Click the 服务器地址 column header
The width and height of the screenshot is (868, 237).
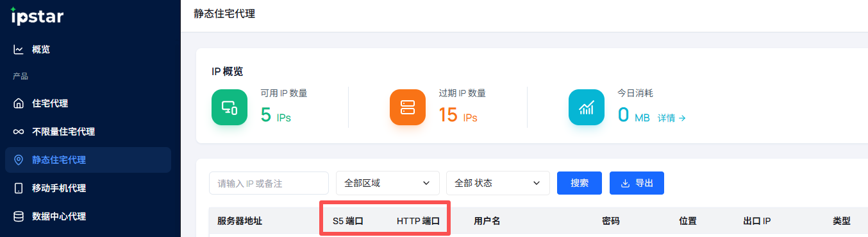coord(240,221)
